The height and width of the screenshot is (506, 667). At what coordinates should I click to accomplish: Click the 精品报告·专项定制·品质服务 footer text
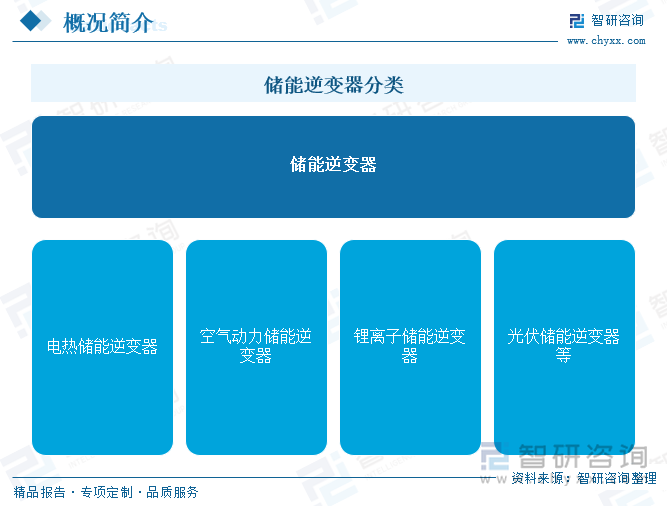click(x=106, y=492)
